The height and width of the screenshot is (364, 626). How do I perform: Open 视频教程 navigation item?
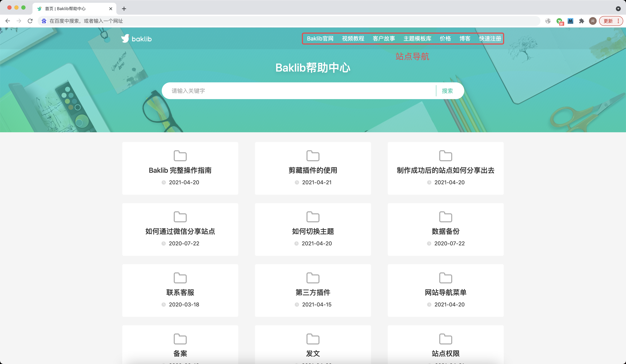[x=353, y=38]
